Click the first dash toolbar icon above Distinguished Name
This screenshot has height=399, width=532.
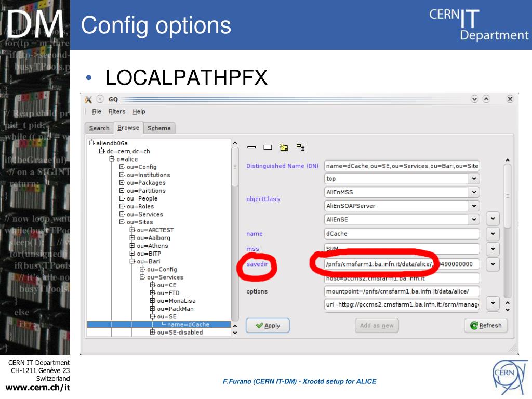251,147
